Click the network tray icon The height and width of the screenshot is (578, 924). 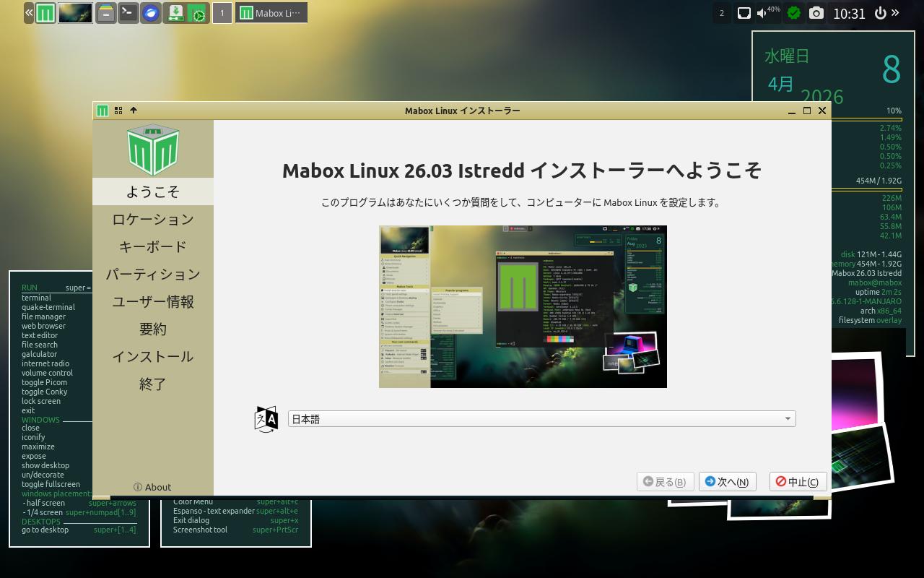(x=744, y=13)
